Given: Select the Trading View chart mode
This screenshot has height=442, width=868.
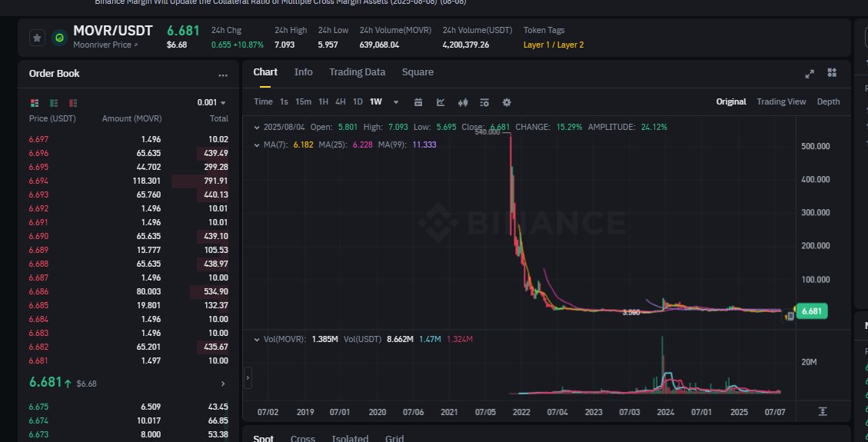Looking at the screenshot, I should point(781,101).
